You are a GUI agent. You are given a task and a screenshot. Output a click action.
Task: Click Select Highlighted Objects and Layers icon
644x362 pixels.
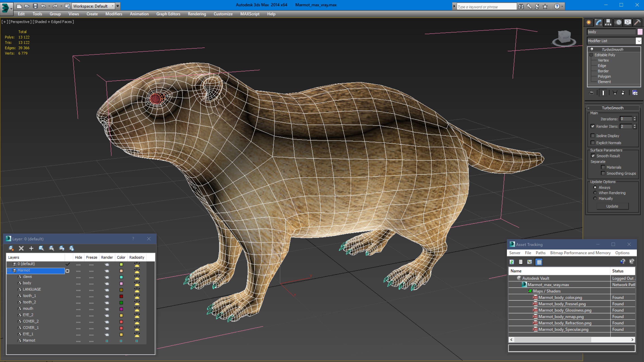point(41,248)
